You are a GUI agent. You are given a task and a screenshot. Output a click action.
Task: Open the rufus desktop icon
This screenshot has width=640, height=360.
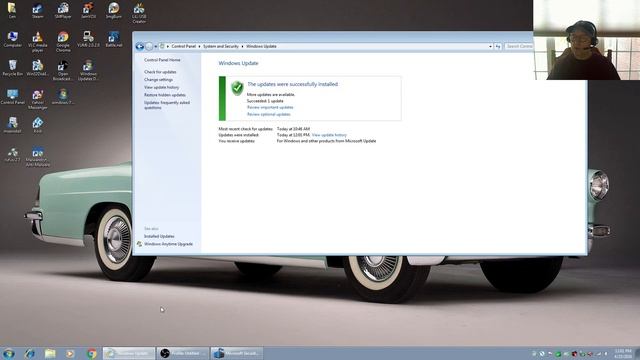[x=12, y=155]
